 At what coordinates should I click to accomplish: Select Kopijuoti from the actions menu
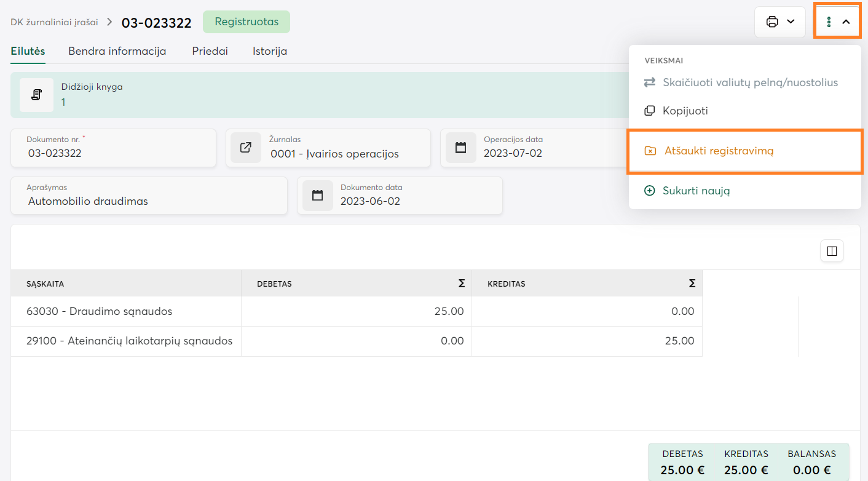point(685,111)
